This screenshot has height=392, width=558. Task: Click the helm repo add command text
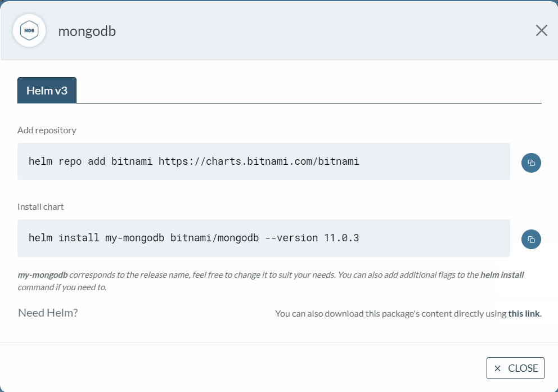tap(194, 161)
